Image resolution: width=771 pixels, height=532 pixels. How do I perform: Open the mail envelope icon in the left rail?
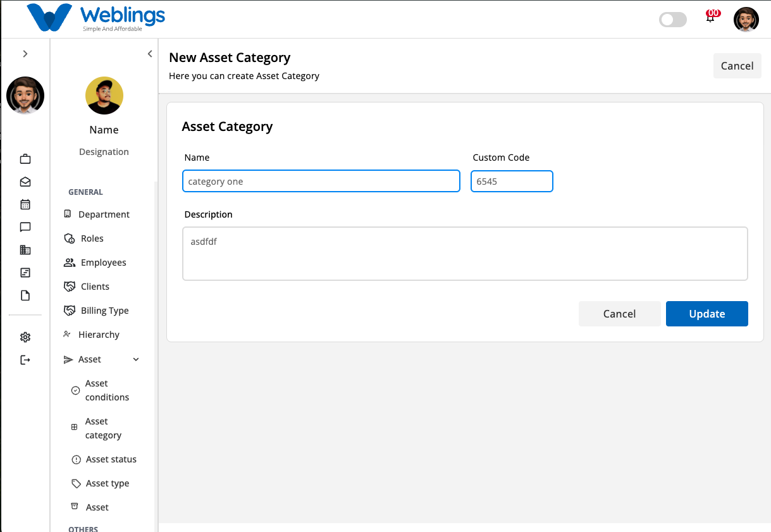25,182
